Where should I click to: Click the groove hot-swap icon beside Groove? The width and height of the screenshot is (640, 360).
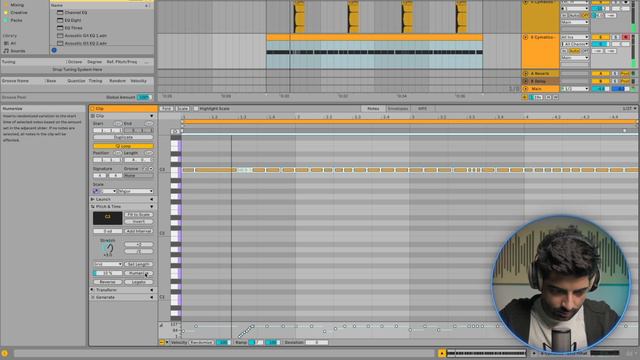(x=144, y=169)
